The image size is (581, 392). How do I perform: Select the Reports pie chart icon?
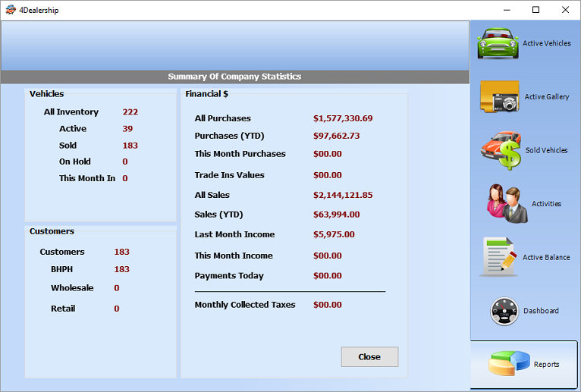point(509,364)
